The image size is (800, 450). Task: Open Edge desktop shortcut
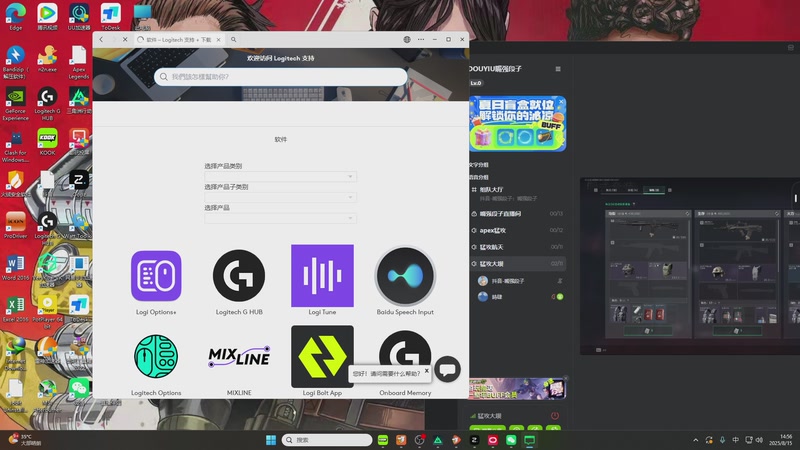pos(16,17)
